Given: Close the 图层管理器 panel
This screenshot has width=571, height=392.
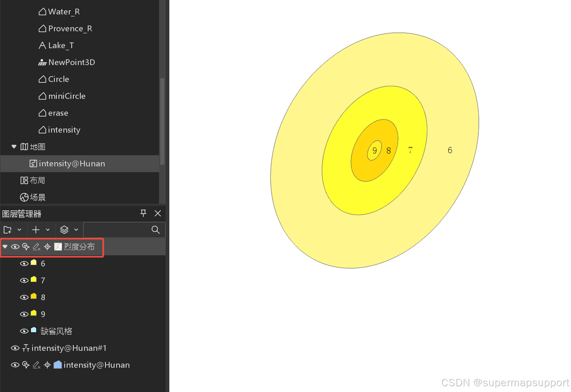Looking at the screenshot, I should [x=158, y=213].
